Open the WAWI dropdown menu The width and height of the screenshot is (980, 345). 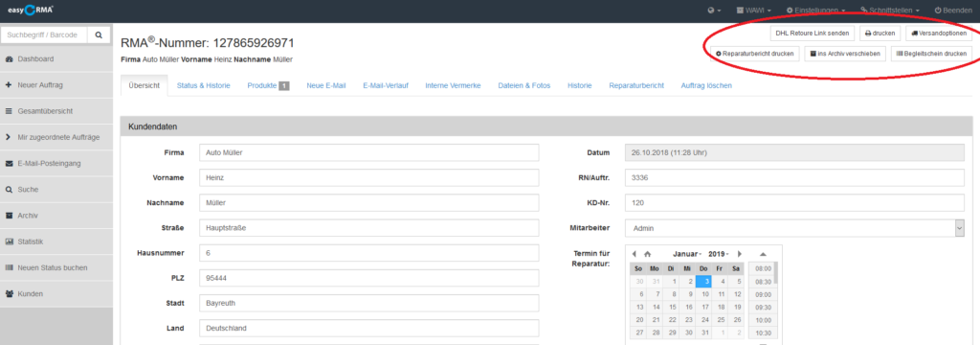[x=753, y=11]
